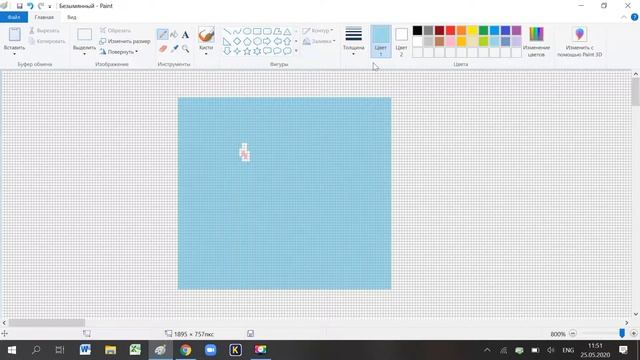Select the Down arrow shape

(227, 51)
